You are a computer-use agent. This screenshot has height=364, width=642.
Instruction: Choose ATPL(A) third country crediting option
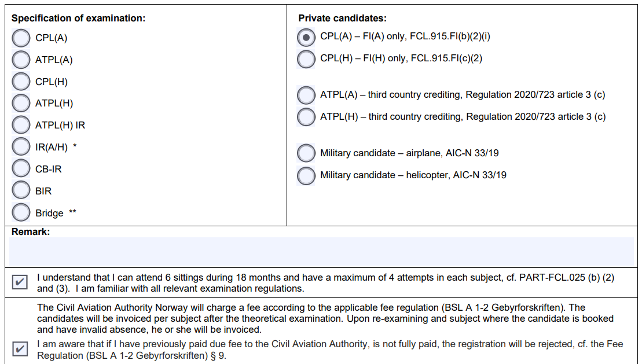coord(306,95)
